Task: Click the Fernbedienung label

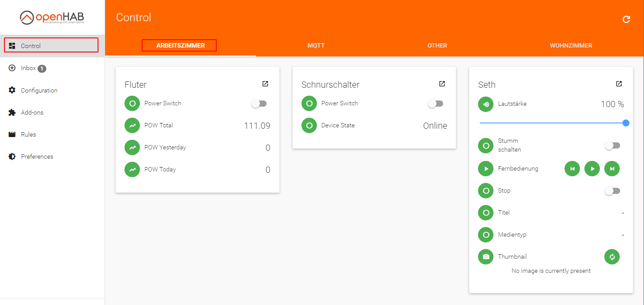Action: (x=518, y=168)
